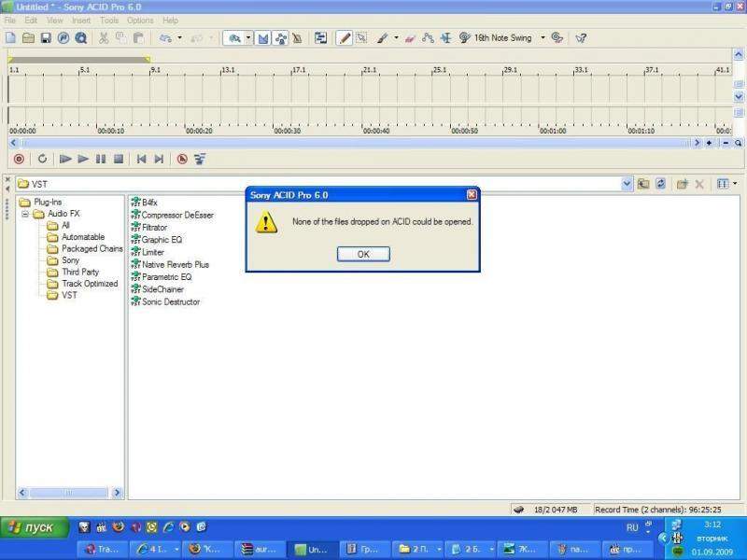Click Play From Start button
Screen dimensions: 747x560
[65, 159]
